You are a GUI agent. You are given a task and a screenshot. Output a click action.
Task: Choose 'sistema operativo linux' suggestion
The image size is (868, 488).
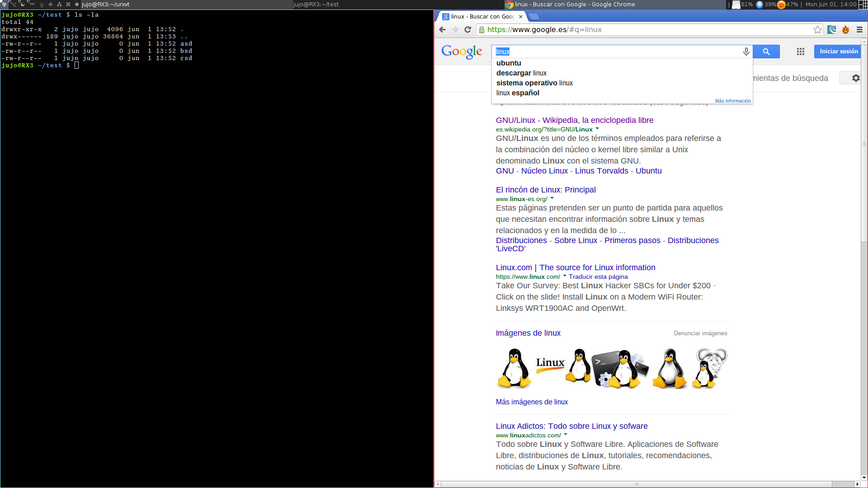(534, 83)
